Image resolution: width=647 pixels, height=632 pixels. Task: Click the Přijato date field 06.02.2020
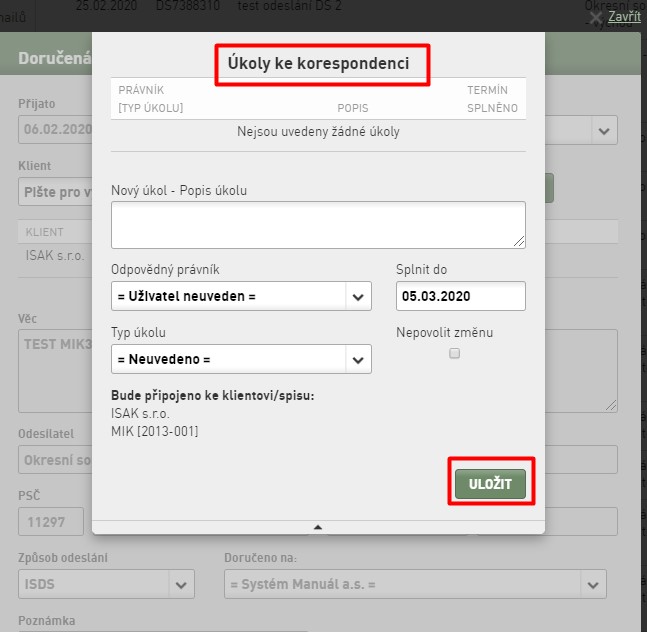[55, 130]
